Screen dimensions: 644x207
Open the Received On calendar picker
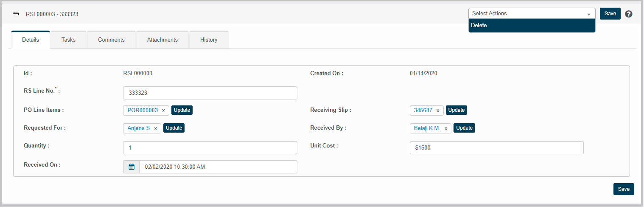click(x=132, y=167)
